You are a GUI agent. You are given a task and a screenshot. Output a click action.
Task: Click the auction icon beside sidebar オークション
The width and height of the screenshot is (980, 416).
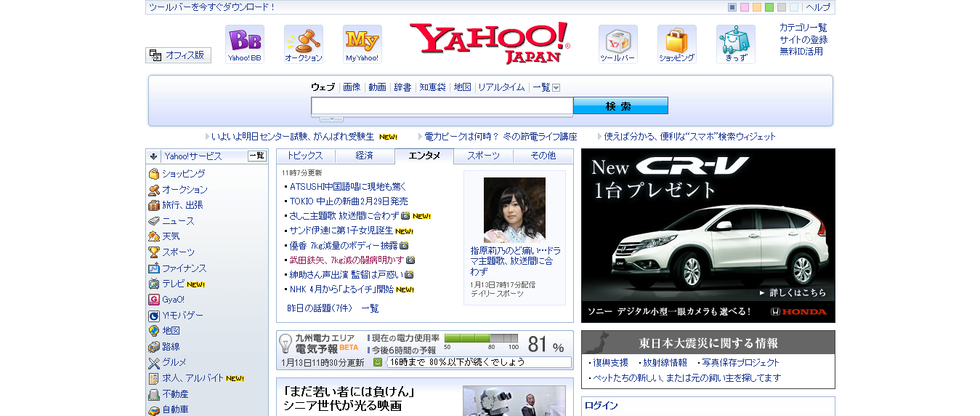154,190
